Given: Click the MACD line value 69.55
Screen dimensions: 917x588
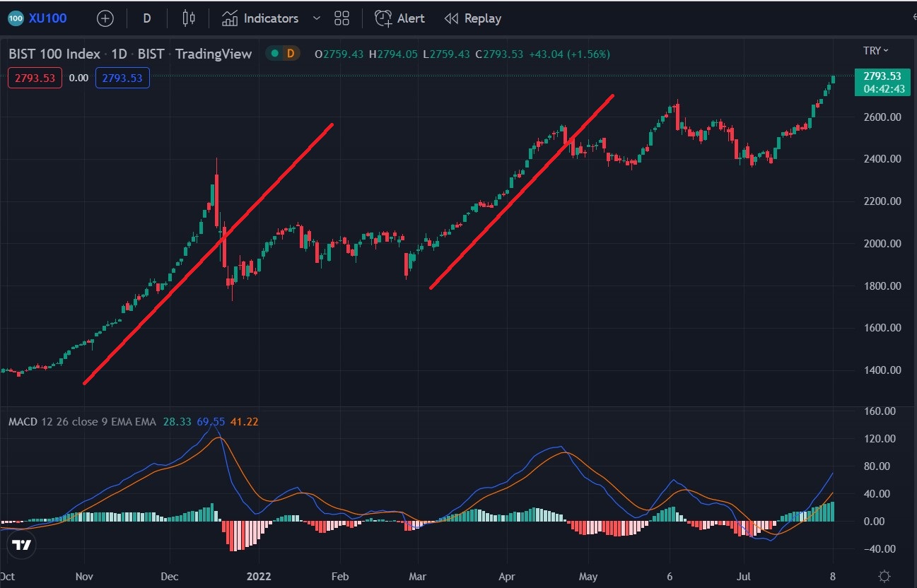Looking at the screenshot, I should pyautogui.click(x=210, y=422).
